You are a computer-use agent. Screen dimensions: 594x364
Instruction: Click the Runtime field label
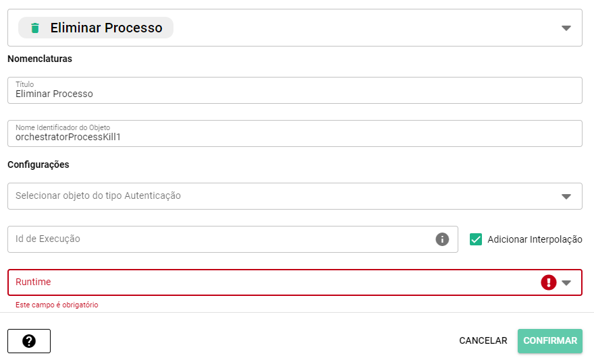[33, 282]
